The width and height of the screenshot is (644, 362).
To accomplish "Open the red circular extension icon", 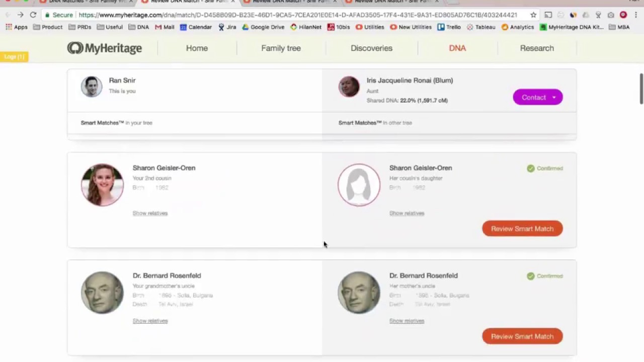I will pyautogui.click(x=623, y=15).
